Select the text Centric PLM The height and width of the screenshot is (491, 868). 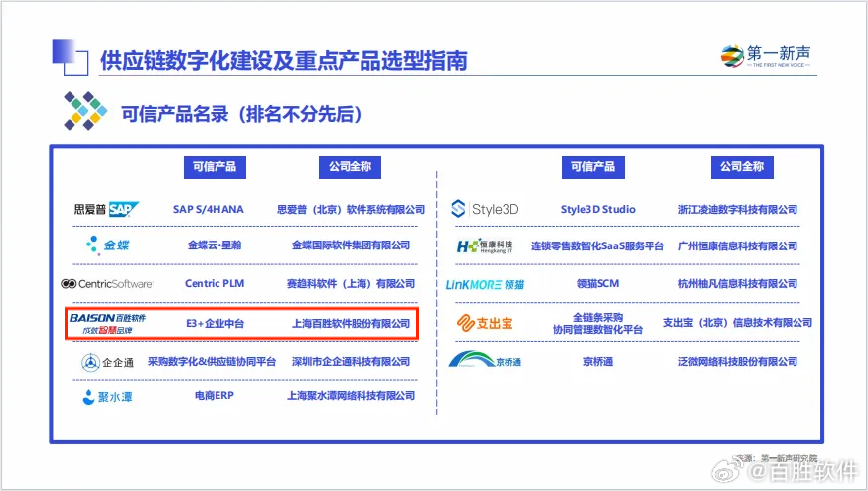pos(215,283)
